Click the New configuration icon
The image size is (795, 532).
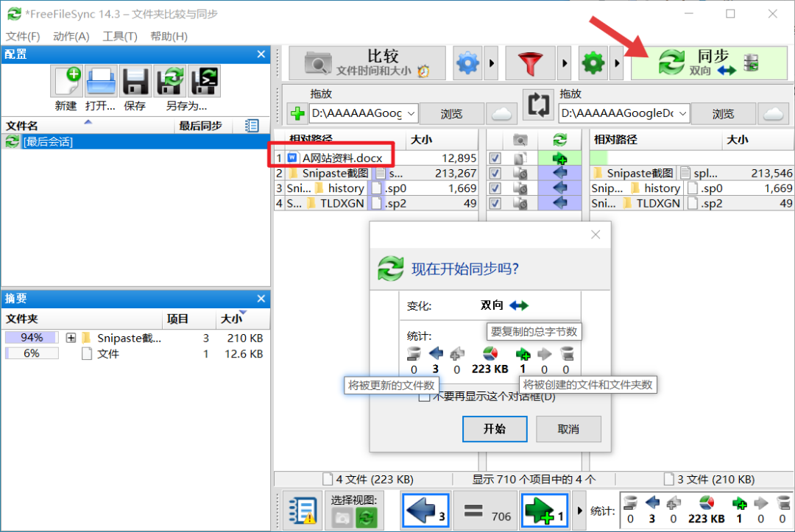[x=67, y=81]
